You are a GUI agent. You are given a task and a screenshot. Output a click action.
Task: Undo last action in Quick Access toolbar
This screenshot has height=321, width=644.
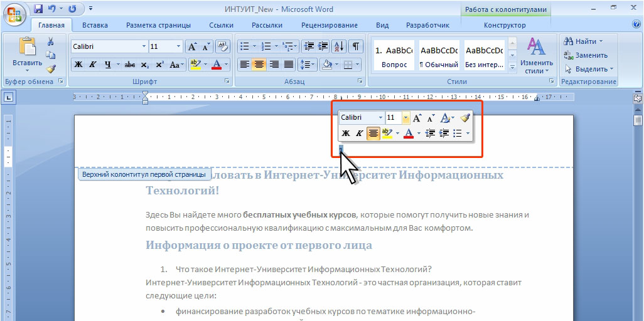click(x=51, y=8)
